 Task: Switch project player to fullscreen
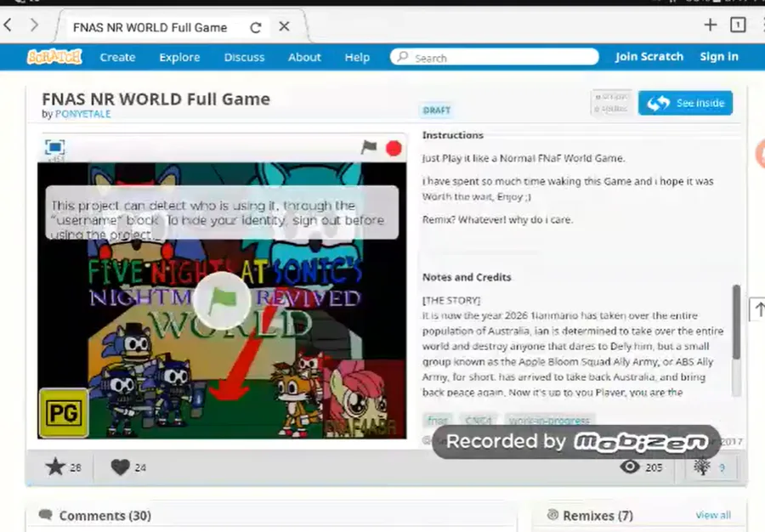pyautogui.click(x=54, y=147)
